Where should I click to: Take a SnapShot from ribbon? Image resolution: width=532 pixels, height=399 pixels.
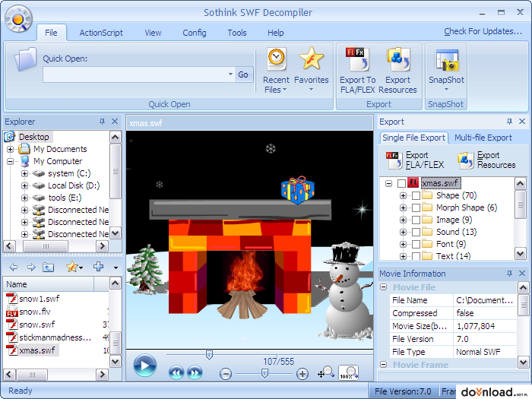(x=446, y=70)
